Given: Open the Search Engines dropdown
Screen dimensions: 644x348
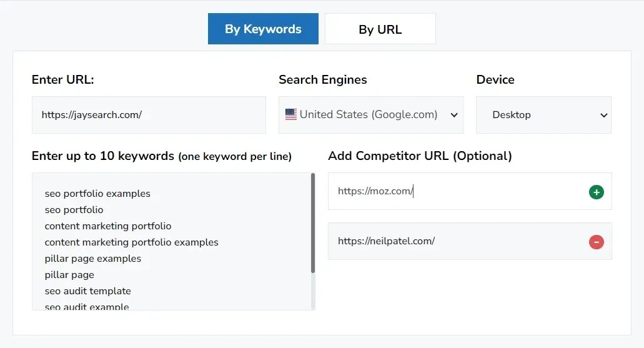Looking at the screenshot, I should click(x=371, y=115).
